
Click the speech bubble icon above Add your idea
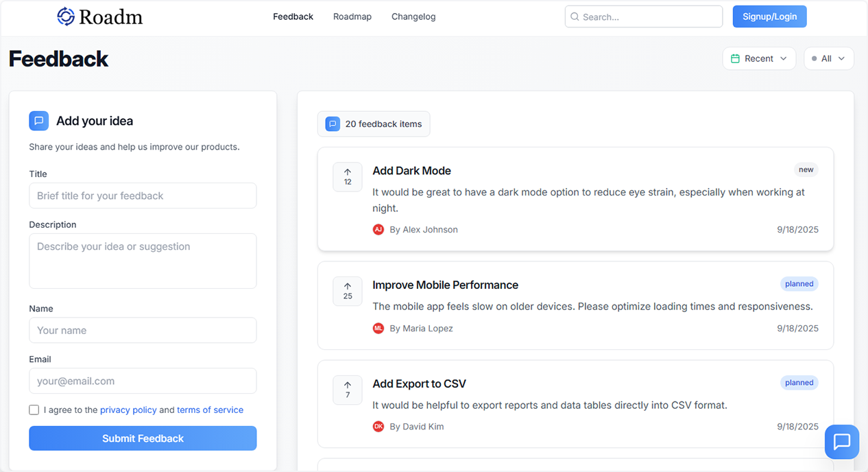38,120
